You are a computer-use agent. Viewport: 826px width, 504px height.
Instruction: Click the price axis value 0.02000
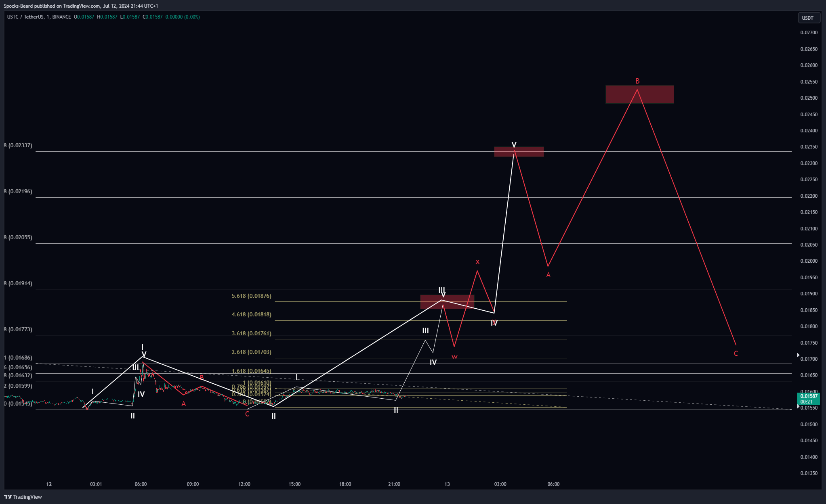pos(809,261)
